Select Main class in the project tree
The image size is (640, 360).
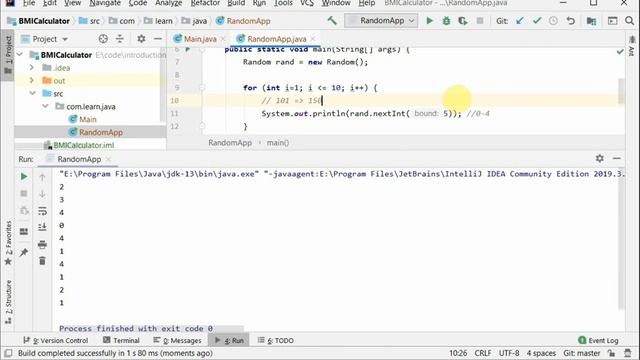pyautogui.click(x=88, y=119)
